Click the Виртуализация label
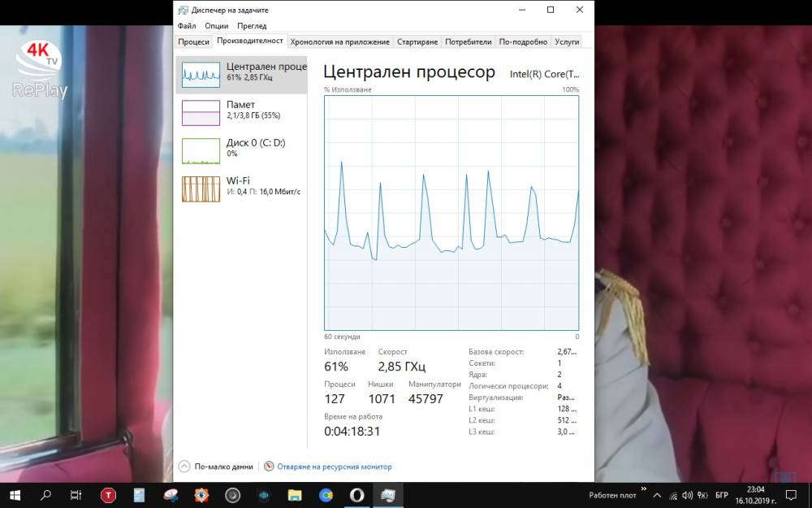The height and width of the screenshot is (508, 812). (495, 397)
